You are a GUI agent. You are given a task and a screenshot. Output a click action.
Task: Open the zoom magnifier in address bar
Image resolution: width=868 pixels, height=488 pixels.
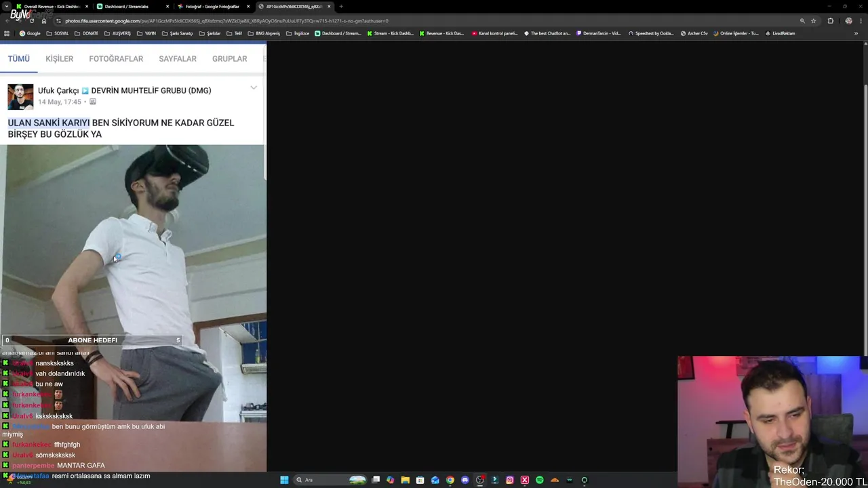(802, 21)
